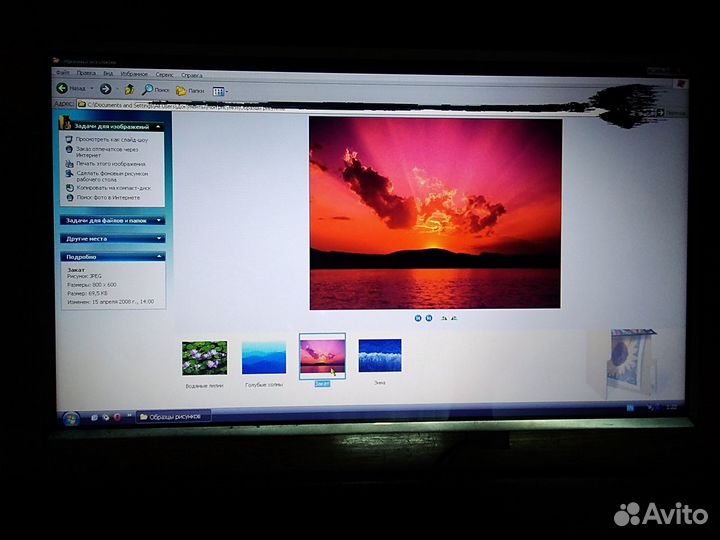Screen dimensions: 720x540
Task: Open Views dropdown arrow on toolbar
Action: click(226, 92)
